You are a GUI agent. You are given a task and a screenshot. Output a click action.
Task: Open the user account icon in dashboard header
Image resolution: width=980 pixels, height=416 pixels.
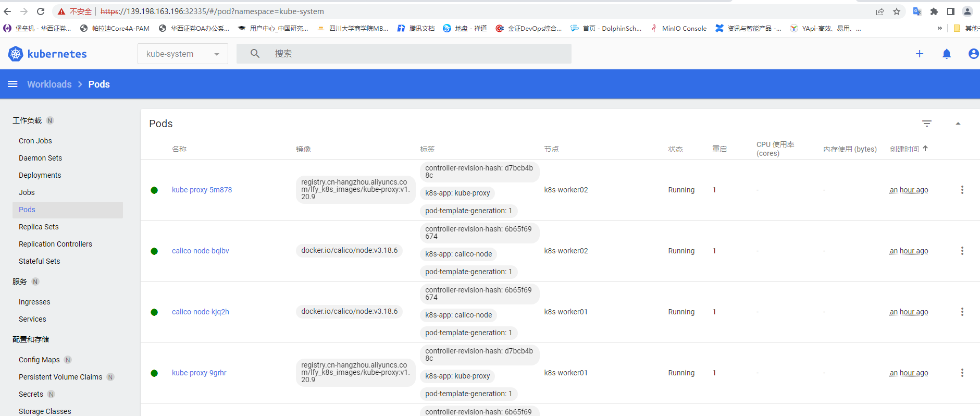tap(973, 54)
